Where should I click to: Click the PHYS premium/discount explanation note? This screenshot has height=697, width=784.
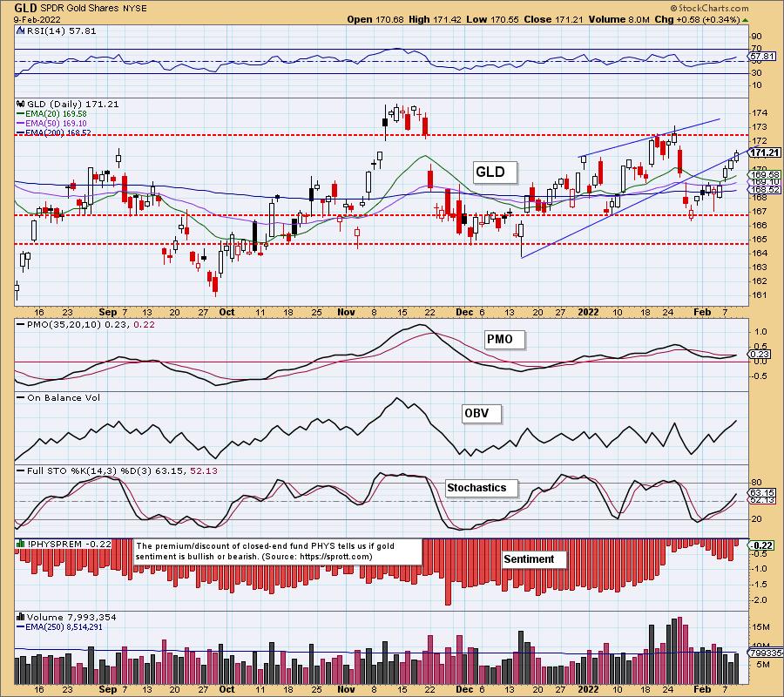coord(278,552)
